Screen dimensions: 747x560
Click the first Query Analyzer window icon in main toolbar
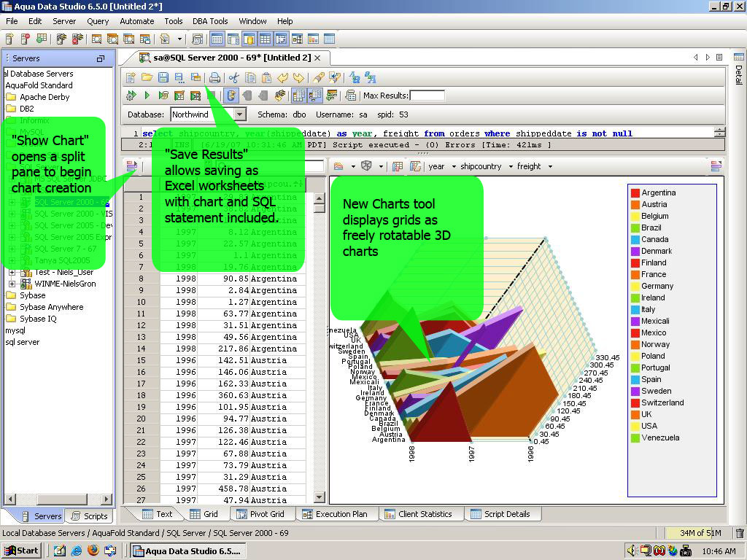point(97,39)
